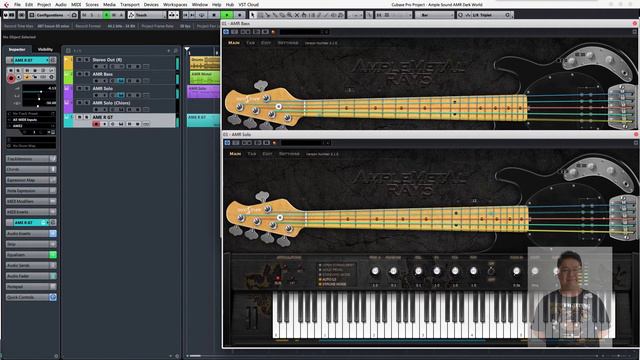Select the AMR Solo (Chiors) track
Image resolution: width=640 pixels, height=360 pixels.
tap(111, 102)
